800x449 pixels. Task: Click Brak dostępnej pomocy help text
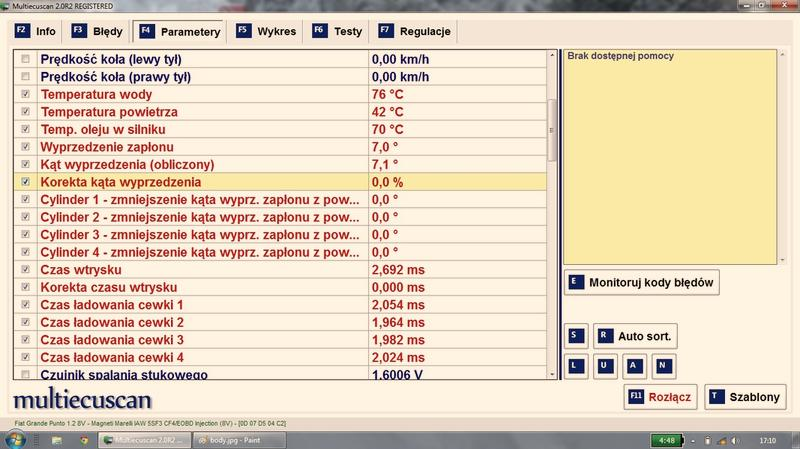(620, 56)
